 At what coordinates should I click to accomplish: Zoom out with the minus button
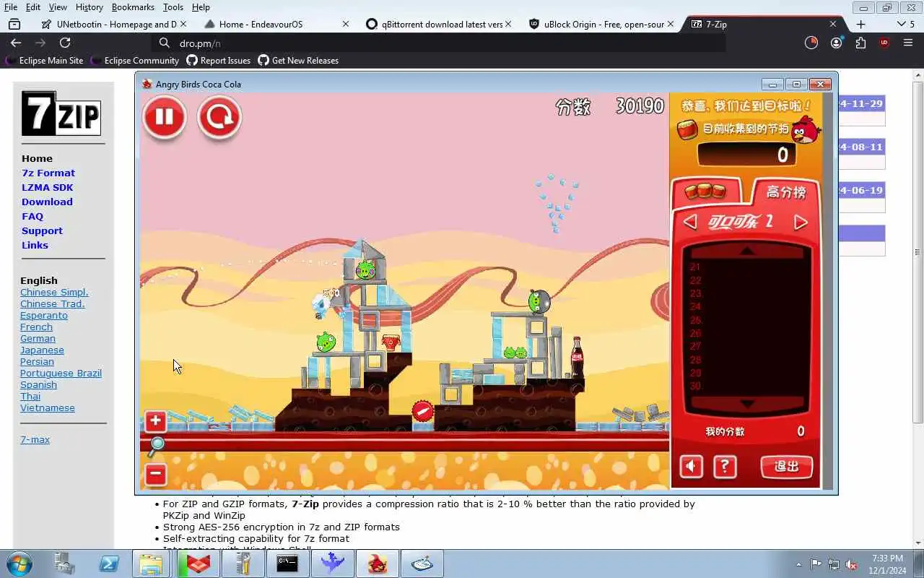coord(155,475)
